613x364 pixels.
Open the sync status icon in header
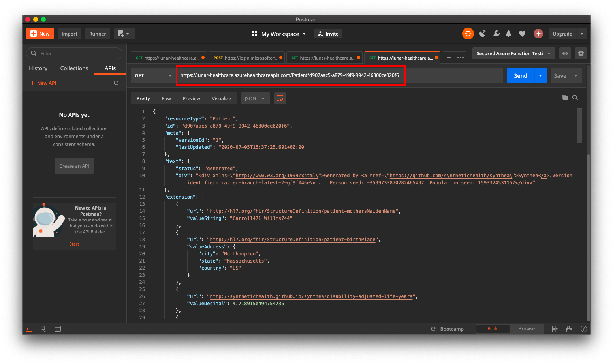point(468,34)
